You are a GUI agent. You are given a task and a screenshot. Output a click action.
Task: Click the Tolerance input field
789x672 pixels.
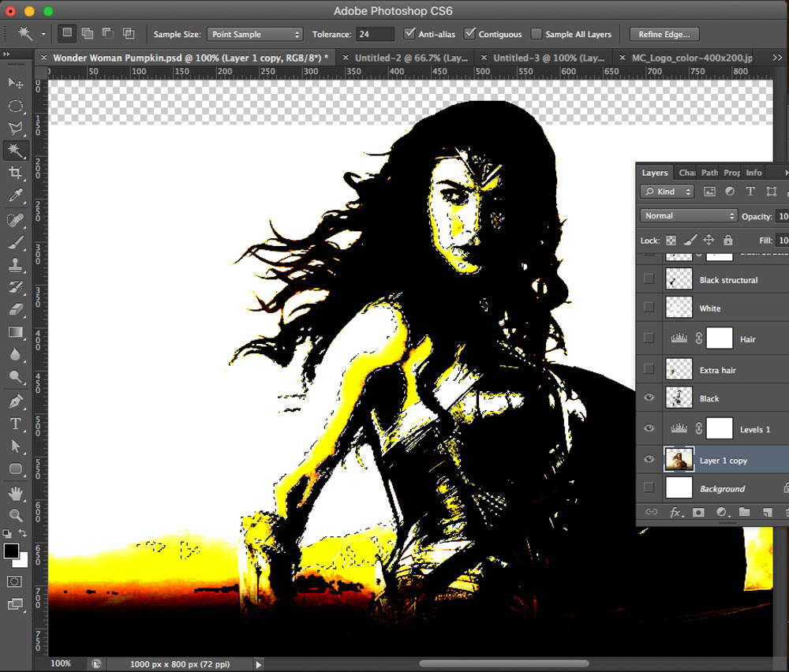(375, 34)
